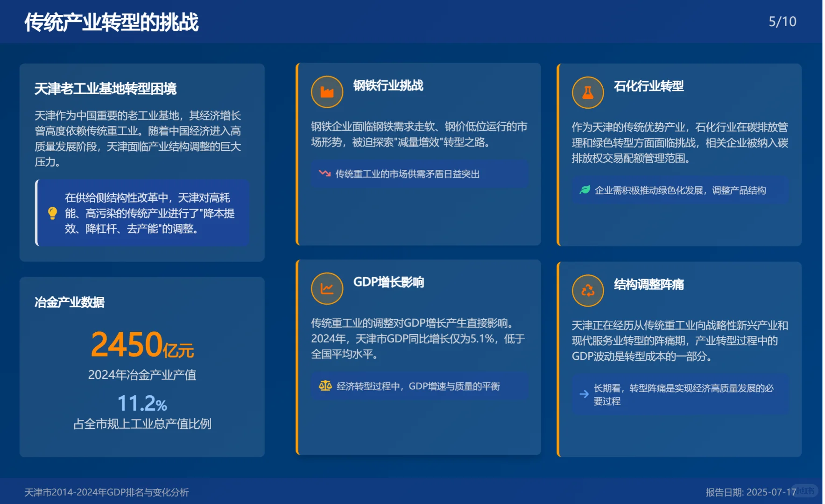This screenshot has height=504, width=825.
Task: Click the slide title 传统产业转型的挑战
Action: 111,21
